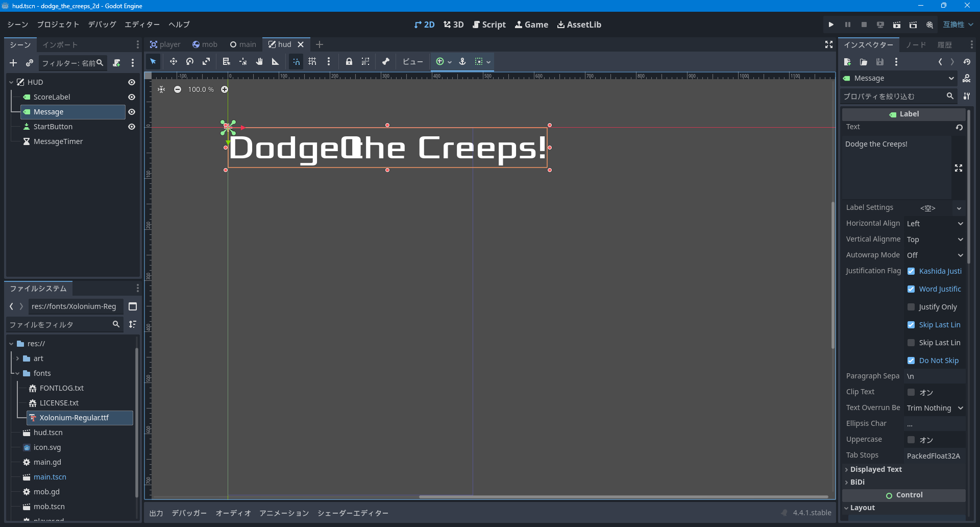This screenshot has width=980, height=527.
Task: Filter properties in Inspector search field
Action: 899,96
